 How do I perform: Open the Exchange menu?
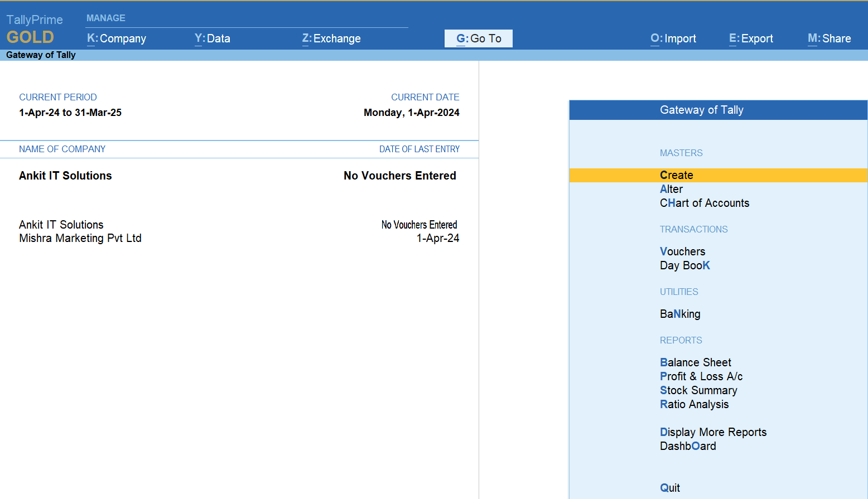pos(331,38)
